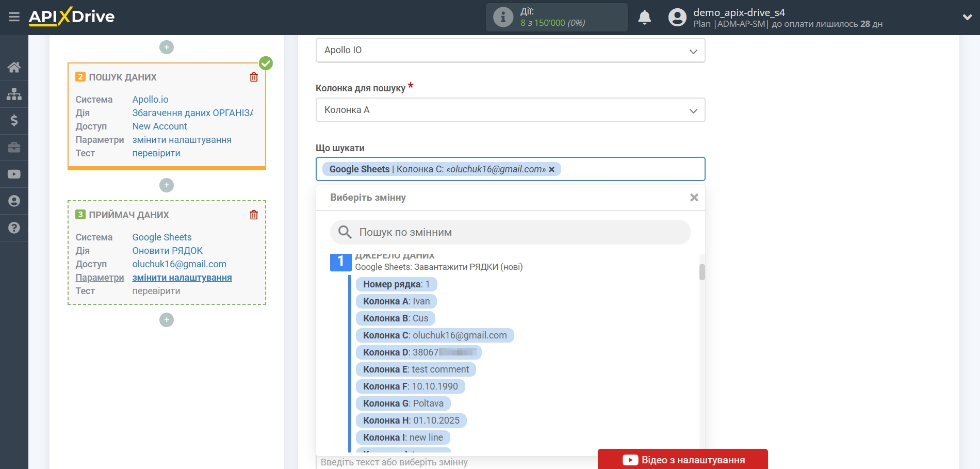
Task: Open the Apollo IO system dropdown
Action: point(510,50)
